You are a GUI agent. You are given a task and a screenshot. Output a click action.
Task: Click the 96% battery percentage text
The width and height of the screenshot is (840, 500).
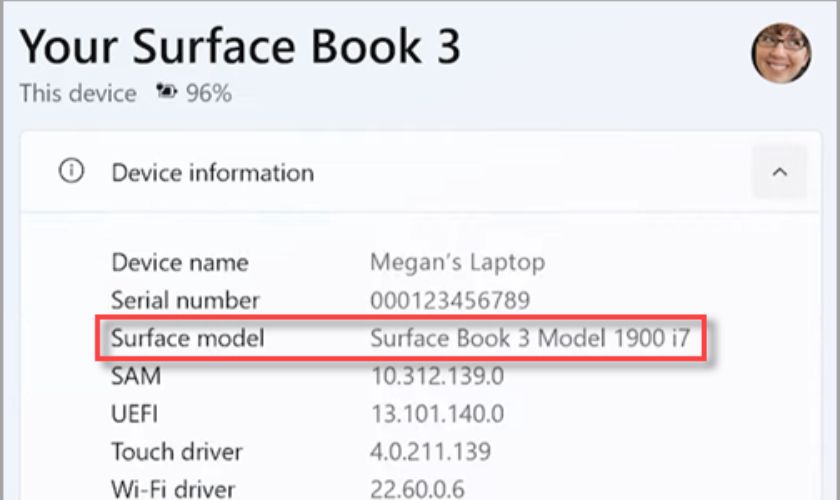click(x=209, y=93)
